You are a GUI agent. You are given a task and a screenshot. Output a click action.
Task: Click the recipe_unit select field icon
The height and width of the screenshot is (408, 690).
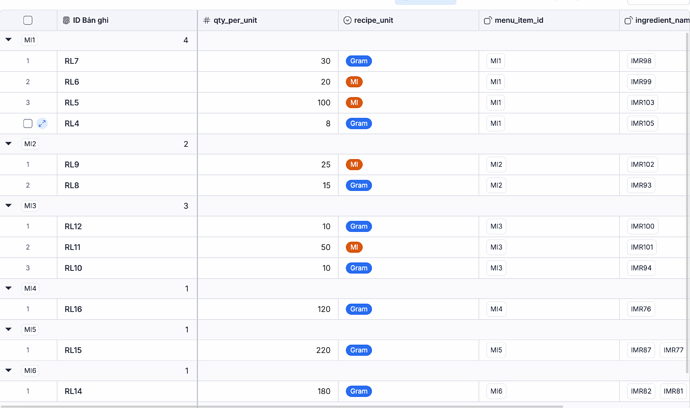click(347, 20)
